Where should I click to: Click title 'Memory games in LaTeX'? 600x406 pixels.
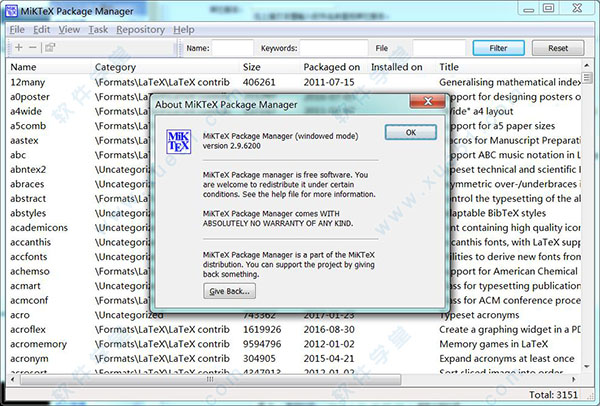494,344
